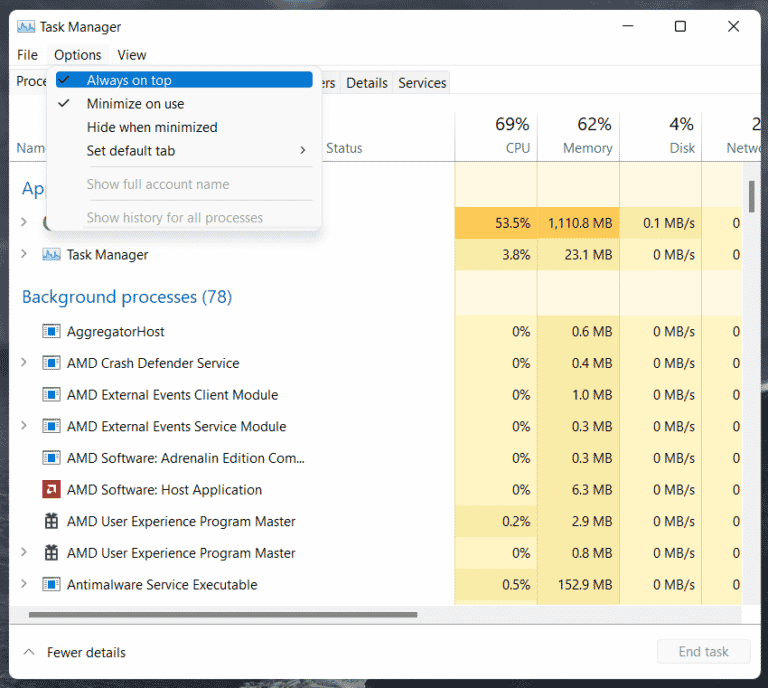Select the AMD Crash Defender Service name
The image size is (768, 688).
tap(153, 363)
